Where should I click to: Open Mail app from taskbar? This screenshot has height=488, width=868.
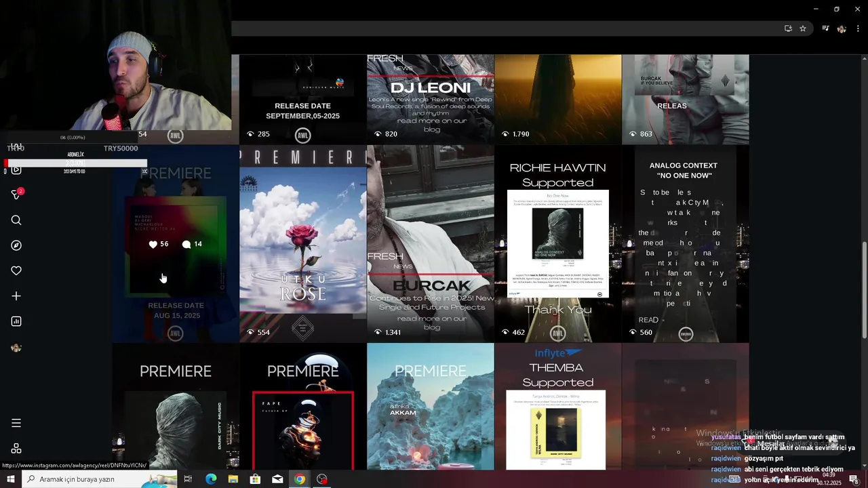(277, 479)
